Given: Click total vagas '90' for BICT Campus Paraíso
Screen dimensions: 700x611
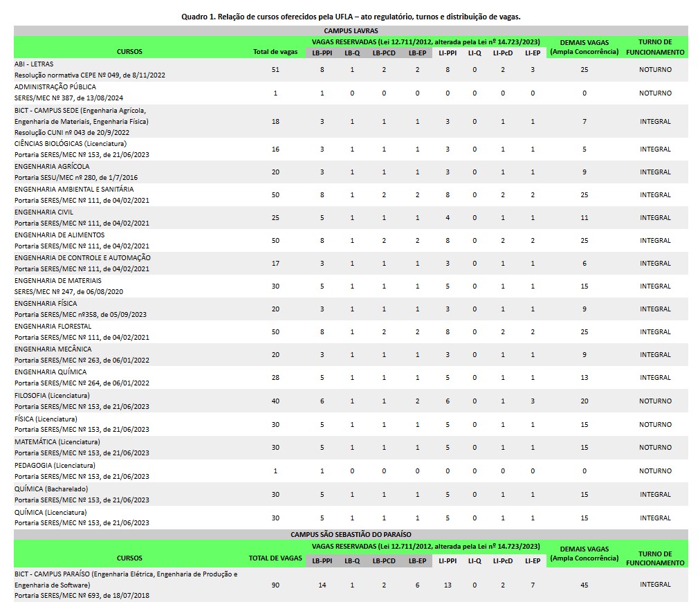Looking at the screenshot, I should click(x=275, y=585).
